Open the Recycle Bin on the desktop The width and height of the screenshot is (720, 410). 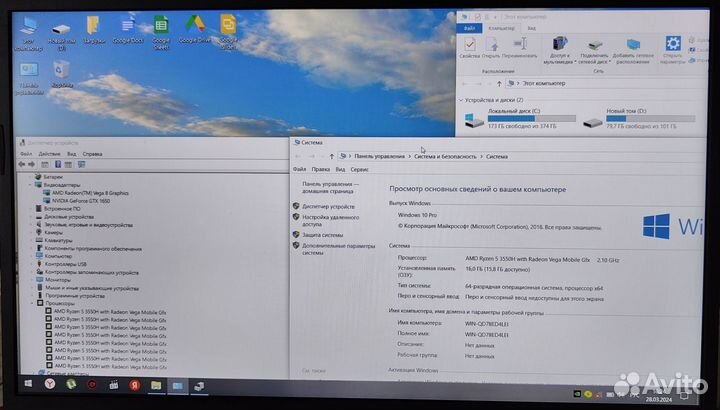pos(61,69)
